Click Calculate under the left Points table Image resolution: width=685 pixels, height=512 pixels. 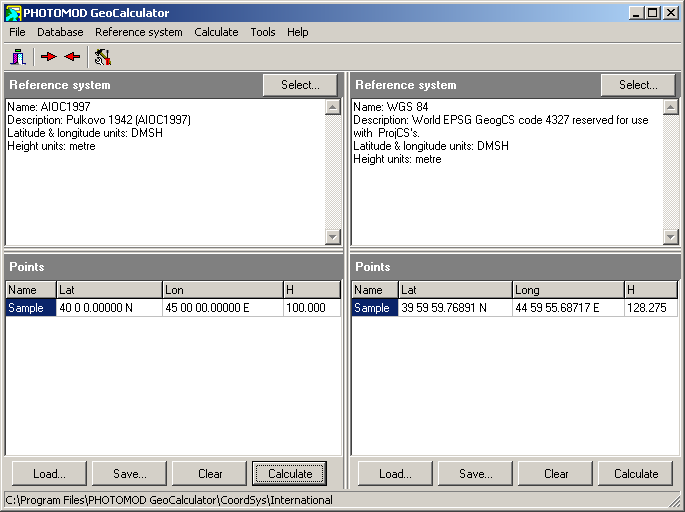290,474
